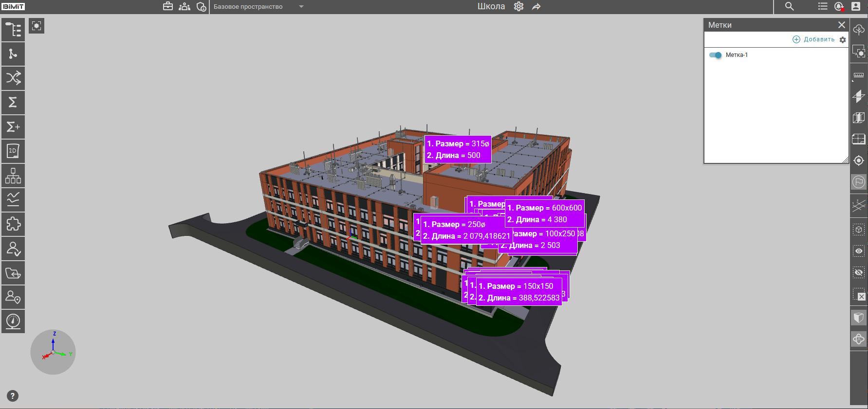Click the eye show selected icon
The image size is (868, 409).
859,251
